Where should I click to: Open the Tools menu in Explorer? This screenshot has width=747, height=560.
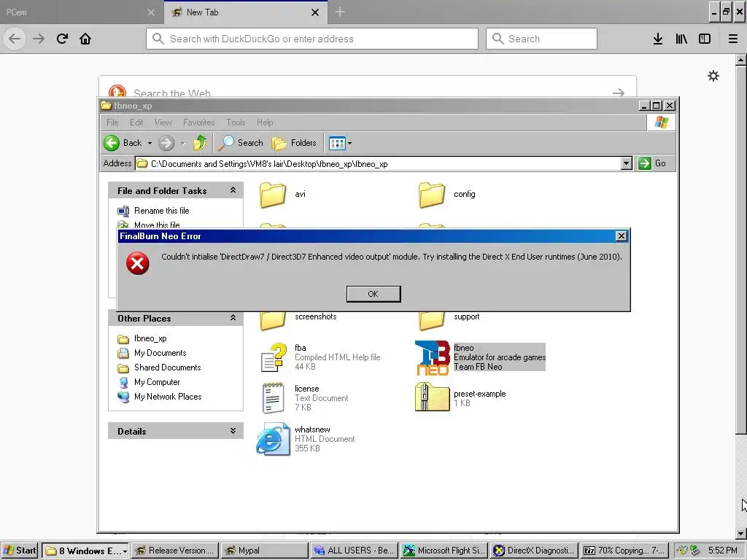point(236,122)
